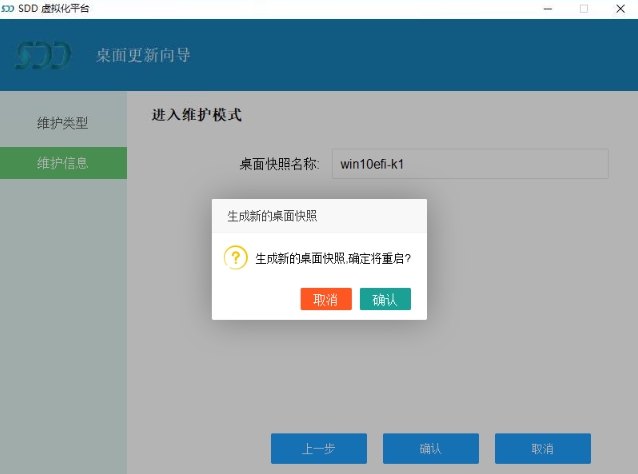The width and height of the screenshot is (638, 474).
Task: Select the highlighted 维护信息 sidebar step
Action: (63, 163)
